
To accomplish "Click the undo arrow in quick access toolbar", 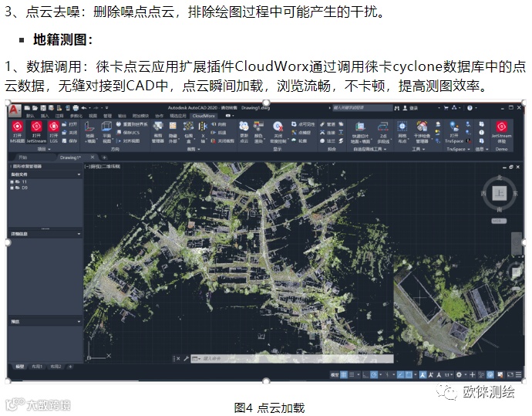I will click(84, 108).
